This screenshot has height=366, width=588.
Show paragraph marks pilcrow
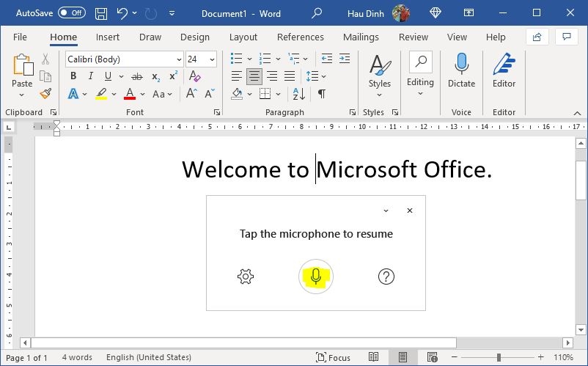(x=321, y=93)
